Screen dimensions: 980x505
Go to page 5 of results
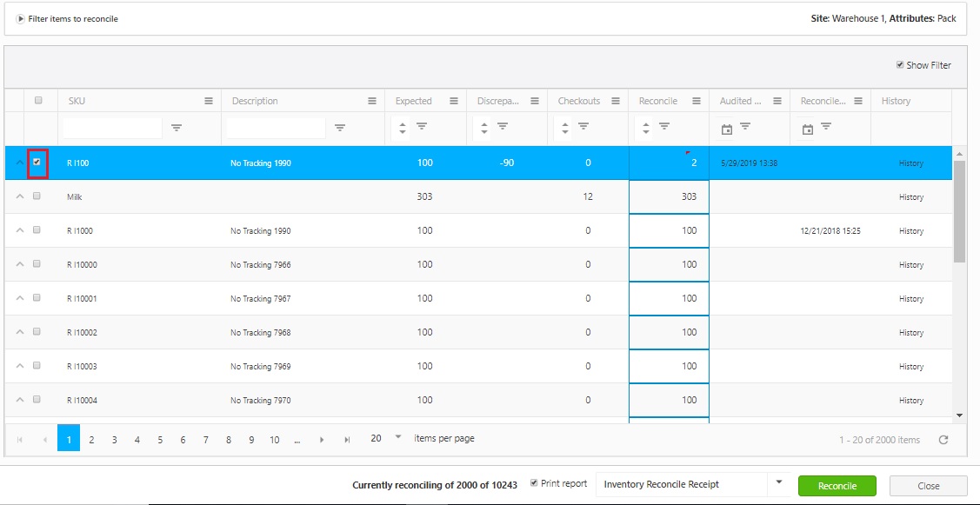pyautogui.click(x=160, y=440)
